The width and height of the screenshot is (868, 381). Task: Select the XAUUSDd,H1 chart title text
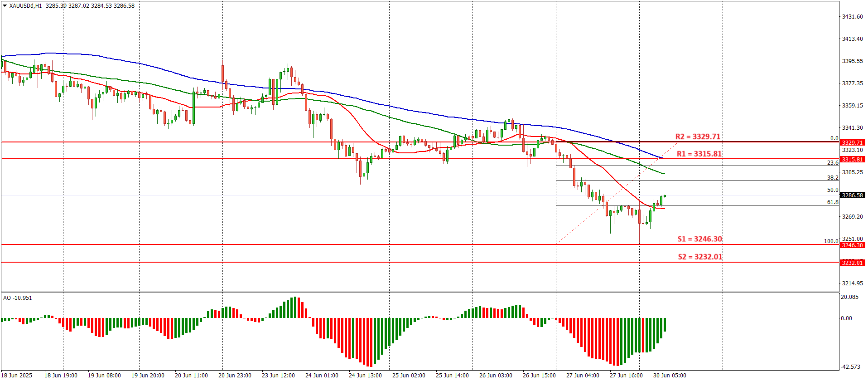pos(25,6)
